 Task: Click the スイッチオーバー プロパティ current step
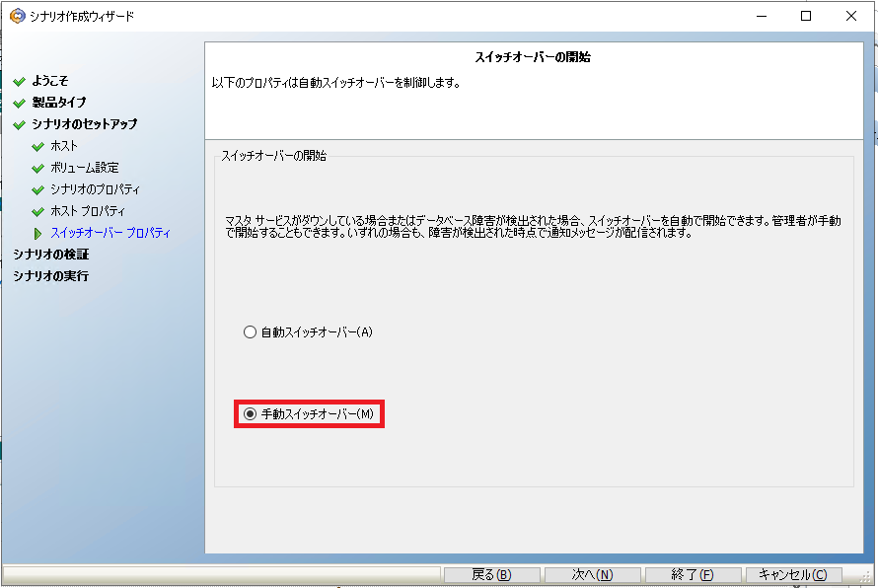pyautogui.click(x=110, y=233)
